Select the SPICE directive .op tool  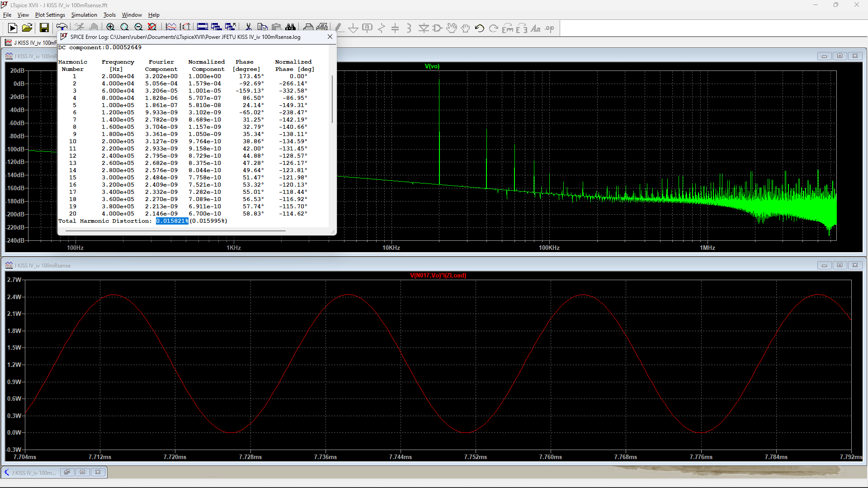click(550, 28)
